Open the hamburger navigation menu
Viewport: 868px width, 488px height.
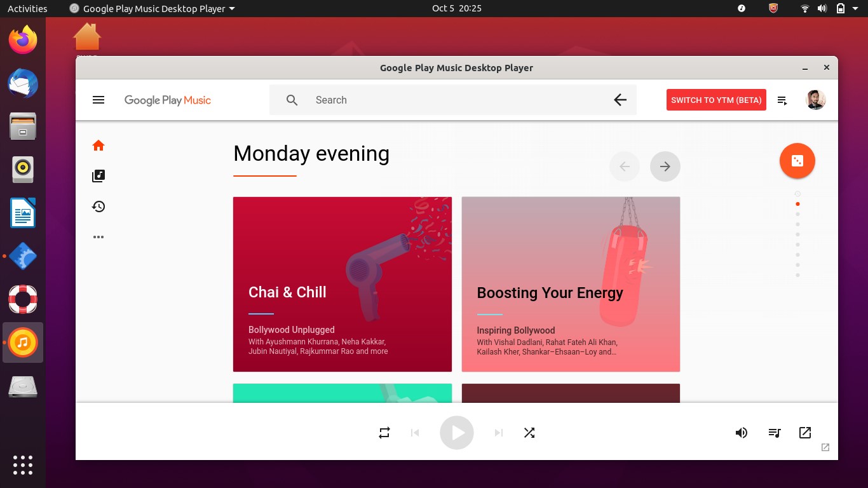(x=98, y=100)
